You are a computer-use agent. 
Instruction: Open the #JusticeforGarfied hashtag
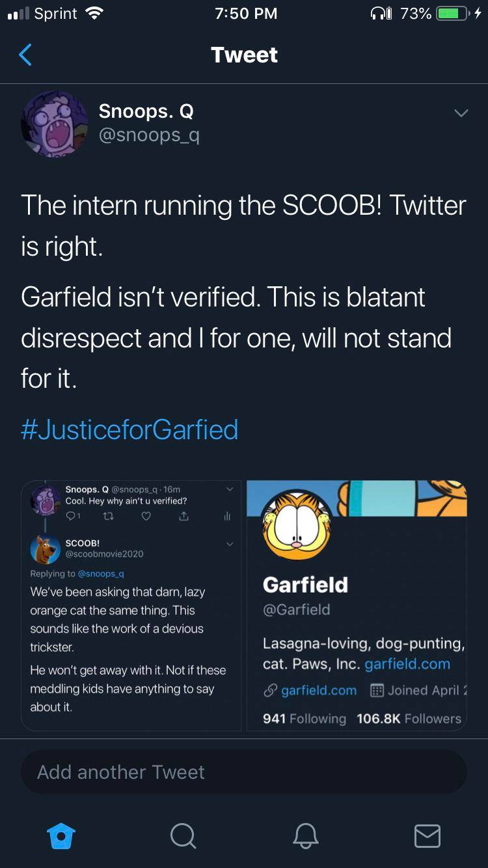[129, 429]
